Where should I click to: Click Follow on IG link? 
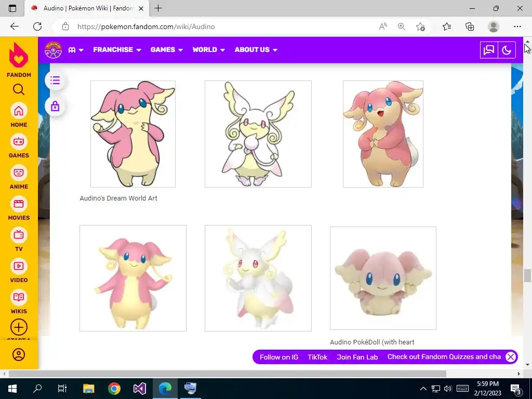[x=279, y=357]
